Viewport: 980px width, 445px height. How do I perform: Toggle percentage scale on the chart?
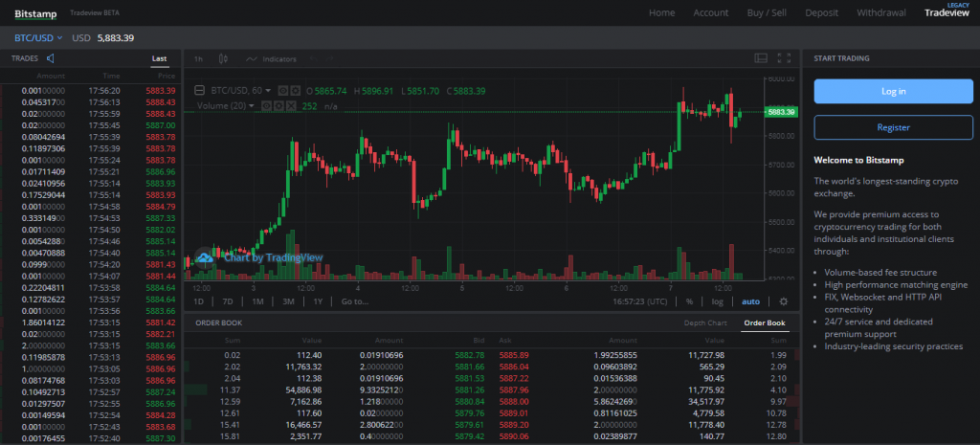(689, 301)
